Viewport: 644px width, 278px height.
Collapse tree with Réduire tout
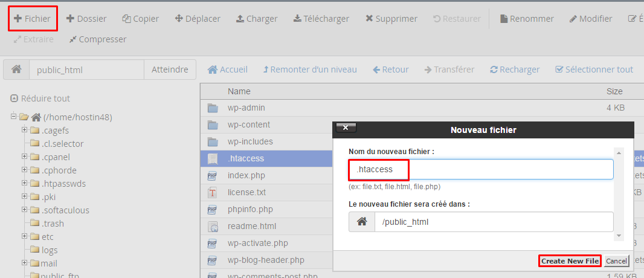[40, 99]
